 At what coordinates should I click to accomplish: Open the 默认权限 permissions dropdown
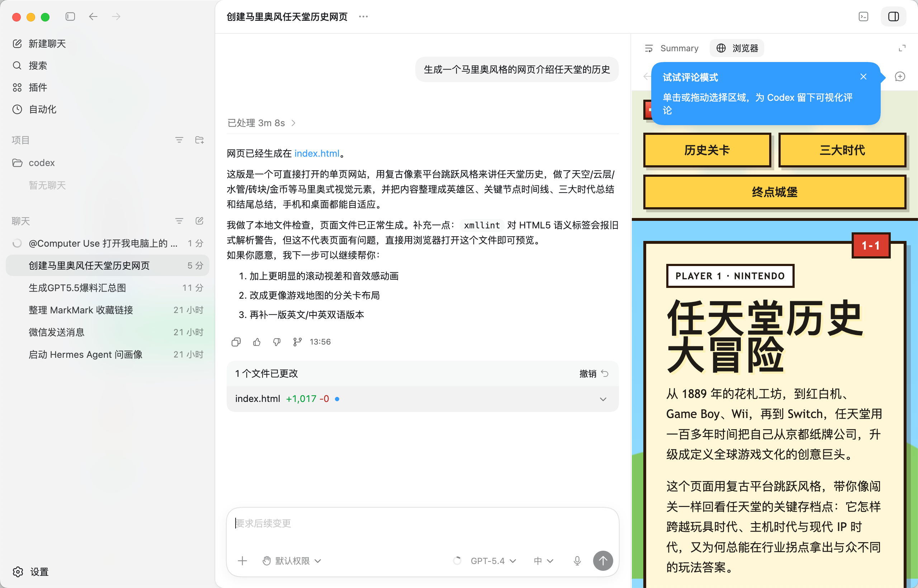click(292, 560)
